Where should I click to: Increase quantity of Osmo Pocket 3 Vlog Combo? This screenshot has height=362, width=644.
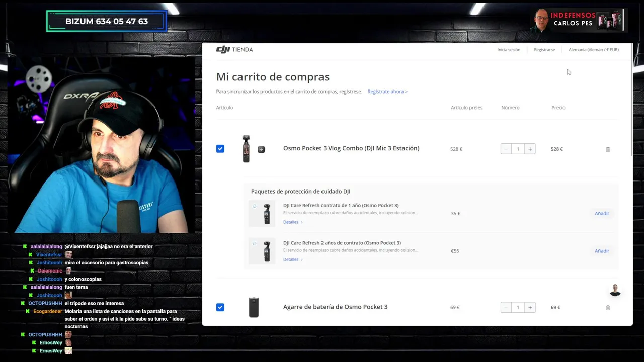[530, 149]
